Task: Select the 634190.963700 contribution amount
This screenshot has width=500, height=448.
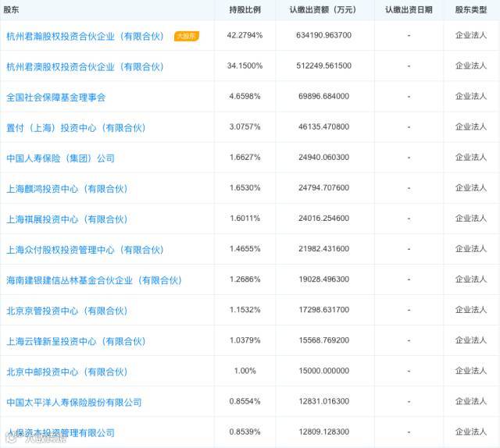Action: [x=323, y=35]
